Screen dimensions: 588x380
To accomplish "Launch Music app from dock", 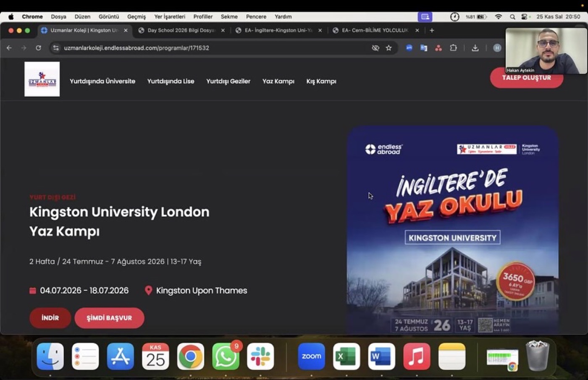I will (417, 356).
